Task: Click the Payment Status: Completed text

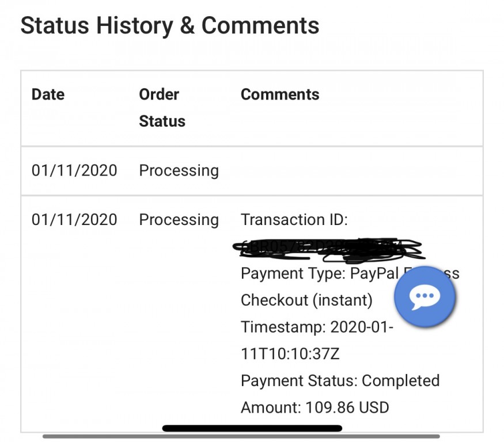Action: point(340,381)
